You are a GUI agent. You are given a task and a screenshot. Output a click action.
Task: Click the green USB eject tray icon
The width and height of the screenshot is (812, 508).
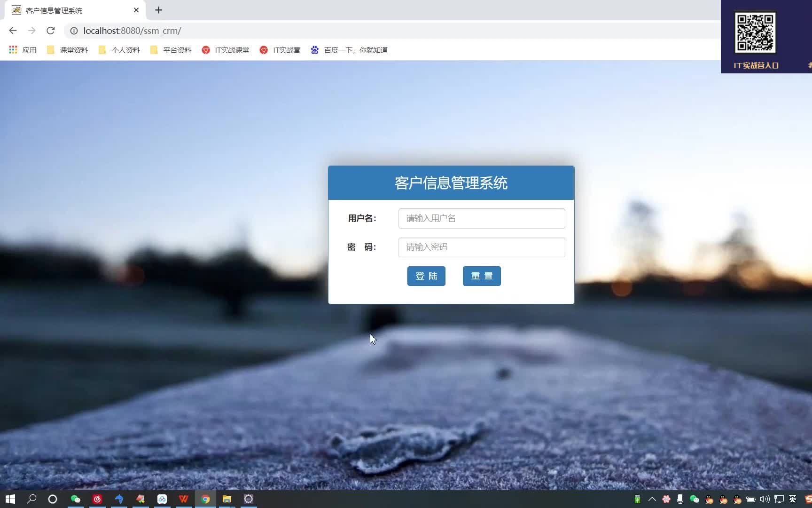pos(637,499)
